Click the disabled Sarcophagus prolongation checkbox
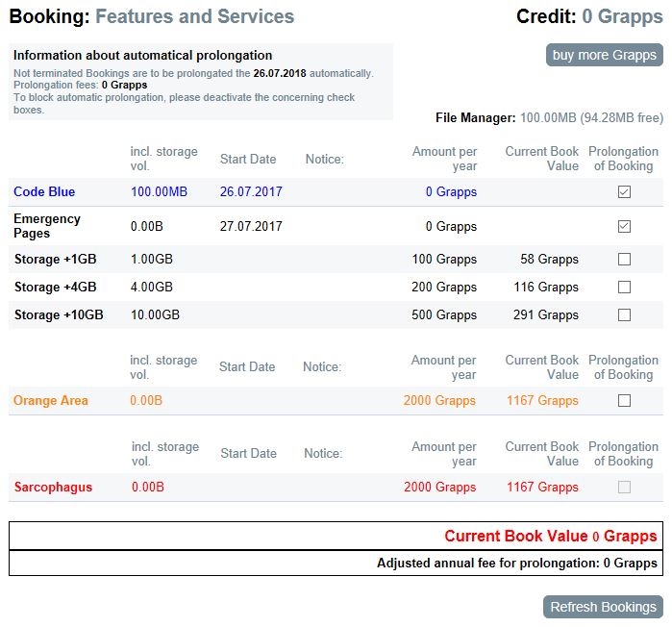The width and height of the screenshot is (672, 627). point(624,487)
